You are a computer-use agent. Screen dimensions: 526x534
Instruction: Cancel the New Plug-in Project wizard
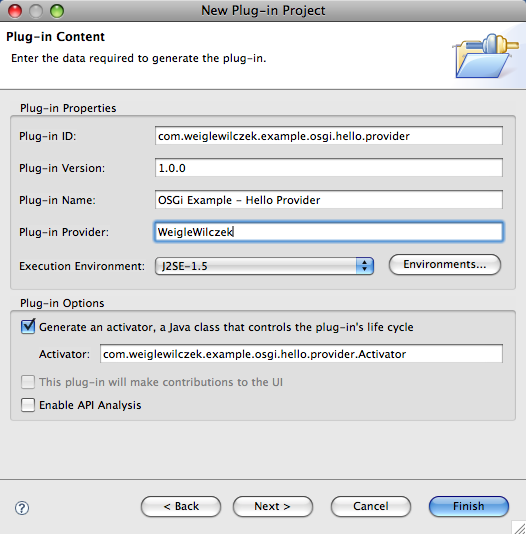(x=371, y=506)
